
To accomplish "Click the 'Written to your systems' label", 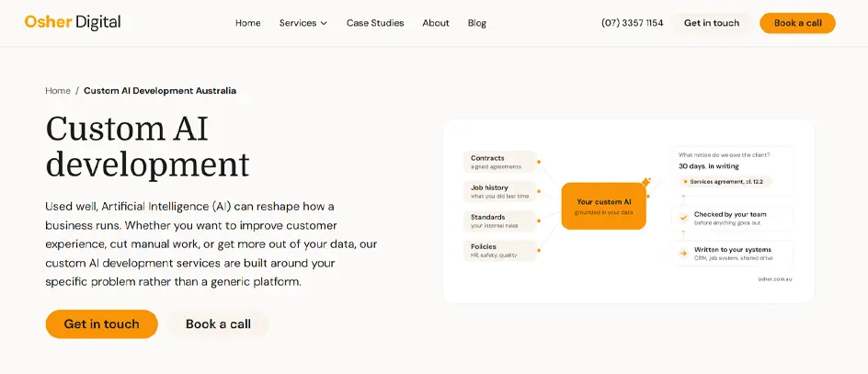I will pos(732,250).
